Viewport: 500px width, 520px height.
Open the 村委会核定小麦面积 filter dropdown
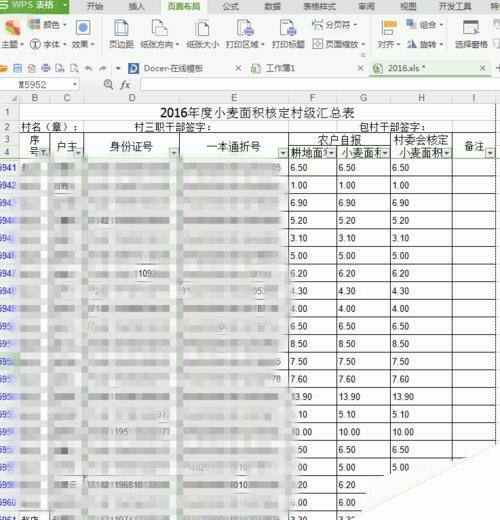pos(447,153)
